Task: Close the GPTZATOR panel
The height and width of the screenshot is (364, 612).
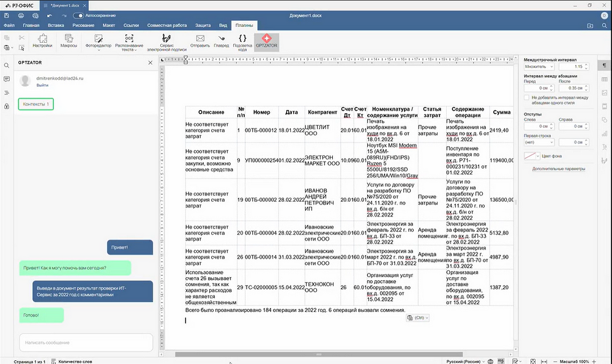Action: 151,62
